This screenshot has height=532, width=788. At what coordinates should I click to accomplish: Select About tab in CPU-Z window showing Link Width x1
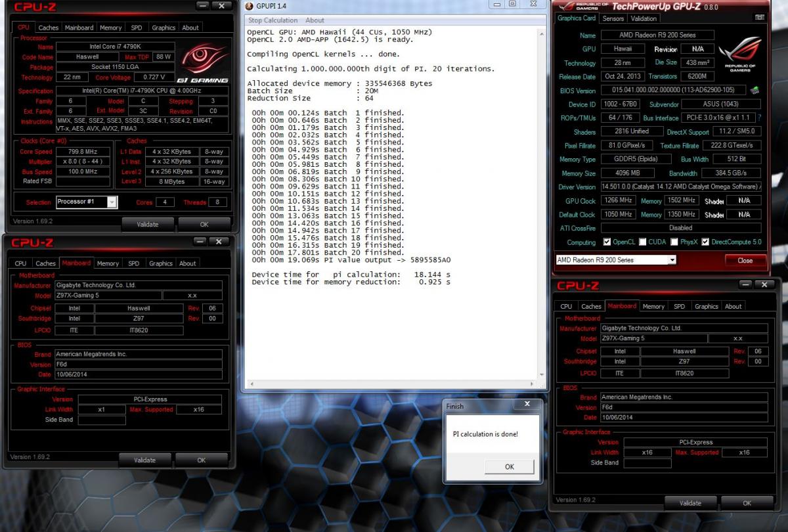point(188,263)
